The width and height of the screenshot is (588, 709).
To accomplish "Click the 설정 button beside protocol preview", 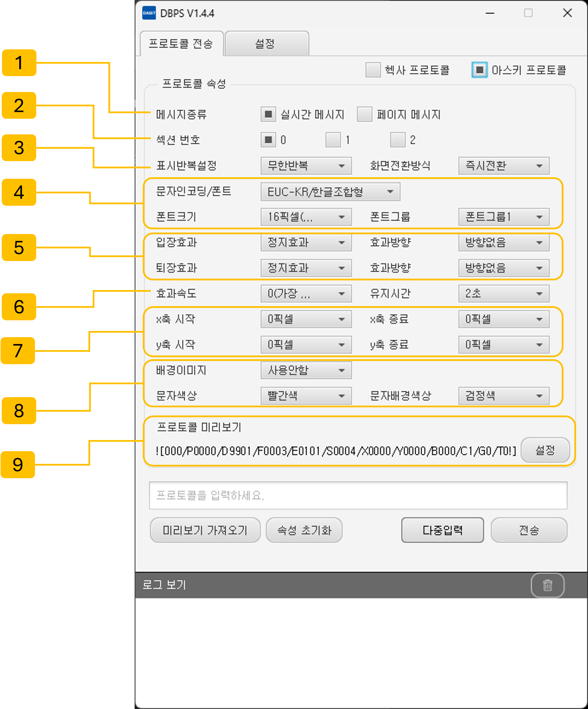I will (545, 450).
